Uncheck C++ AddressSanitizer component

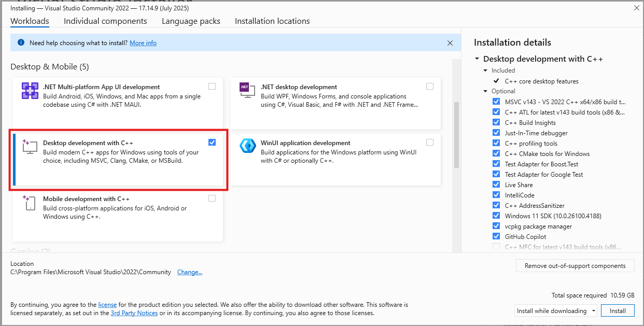496,206
